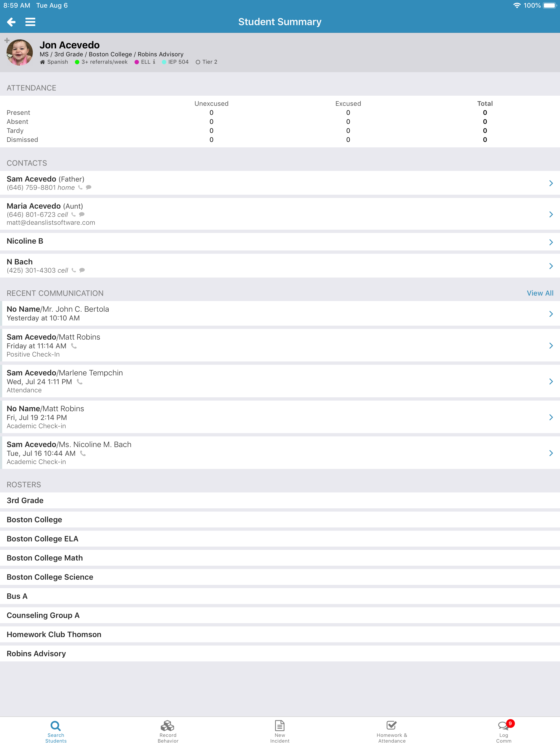Tap matt@deanslistsoftware.com email address
The width and height of the screenshot is (560, 747).
pyautogui.click(x=51, y=223)
